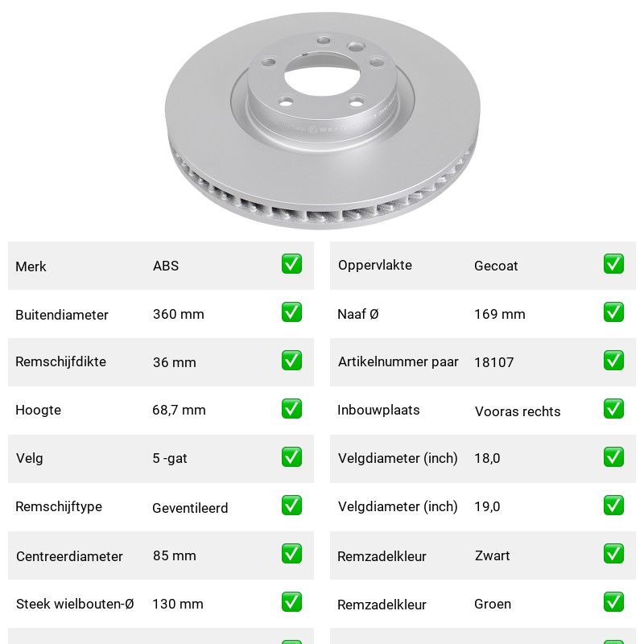Click the check beside Centreerdiameter 85 mm
This screenshot has width=644, height=644.
pyautogui.click(x=291, y=553)
